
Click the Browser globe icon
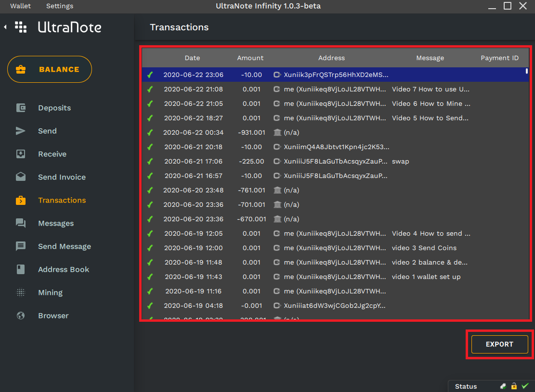pos(21,316)
